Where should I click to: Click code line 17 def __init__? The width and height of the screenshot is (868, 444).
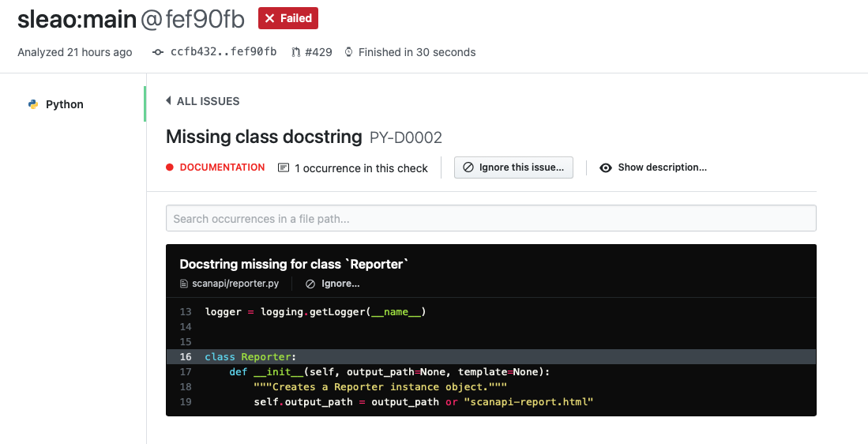click(x=389, y=372)
